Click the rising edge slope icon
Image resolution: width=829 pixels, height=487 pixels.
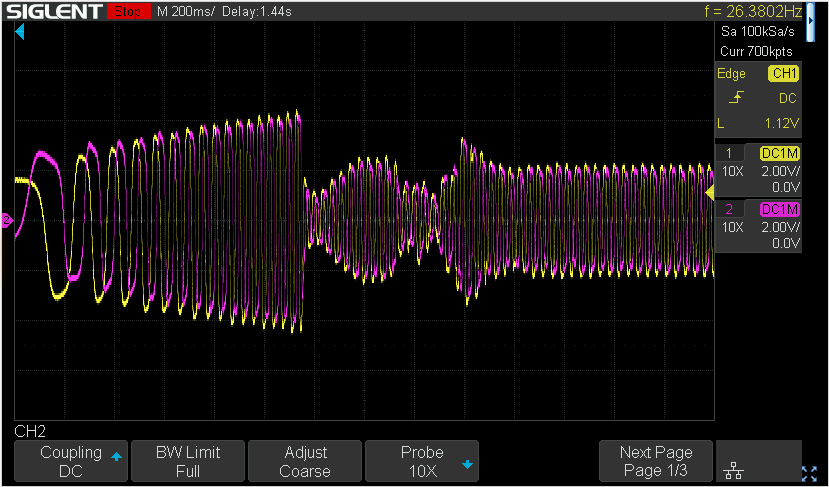click(737, 97)
